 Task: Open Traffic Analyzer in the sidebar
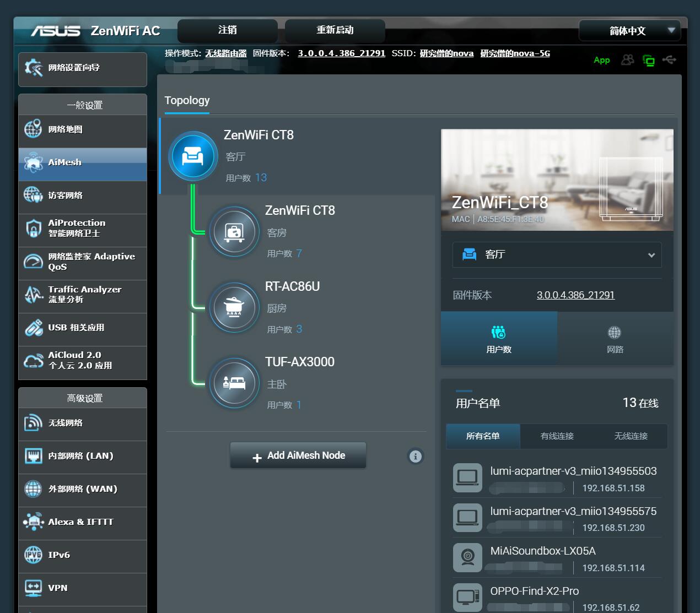(x=83, y=294)
